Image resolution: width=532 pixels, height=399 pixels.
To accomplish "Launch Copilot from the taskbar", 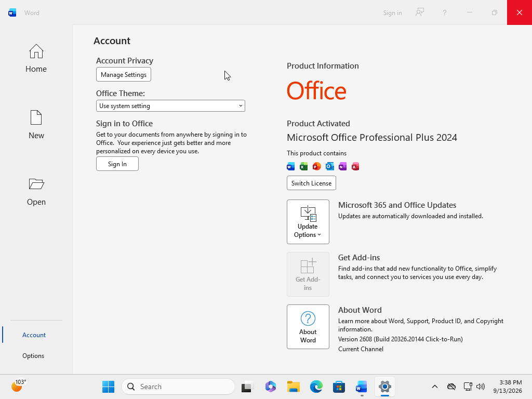I will [x=270, y=387].
